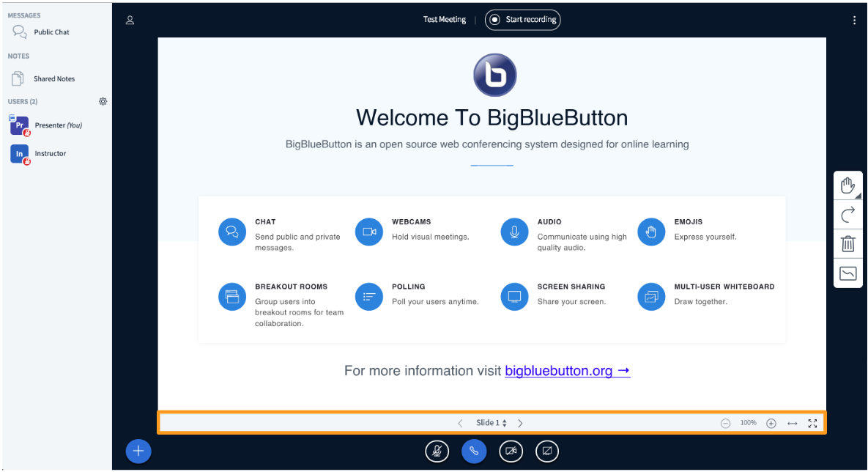This screenshot has height=472, width=868.
Task: Click the BREAKOUT ROOMS heading on the slide
Action: [292, 287]
